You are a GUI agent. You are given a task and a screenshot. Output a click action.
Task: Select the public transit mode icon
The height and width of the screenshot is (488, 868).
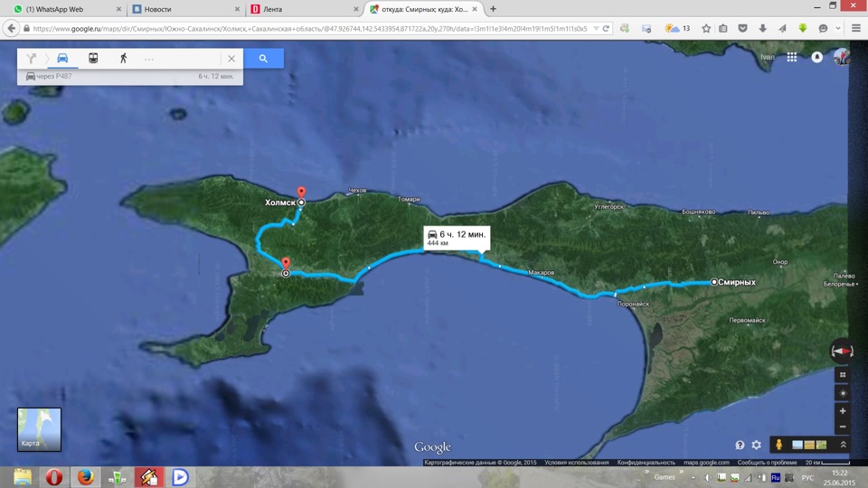93,58
